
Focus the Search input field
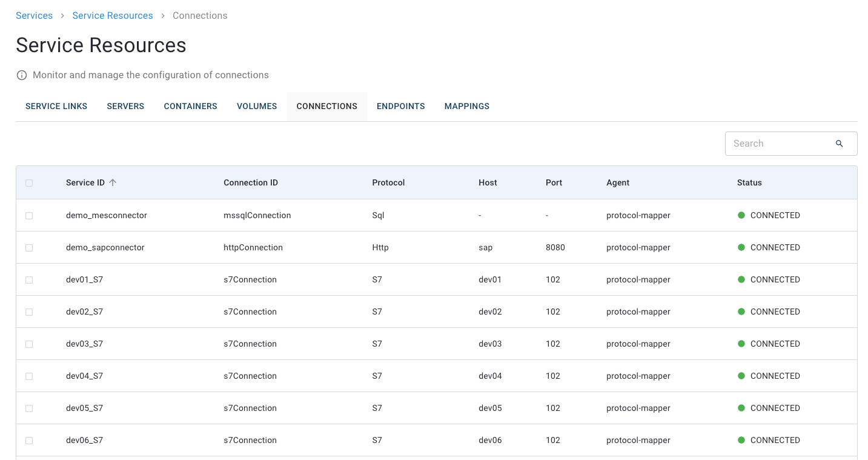[778, 144]
